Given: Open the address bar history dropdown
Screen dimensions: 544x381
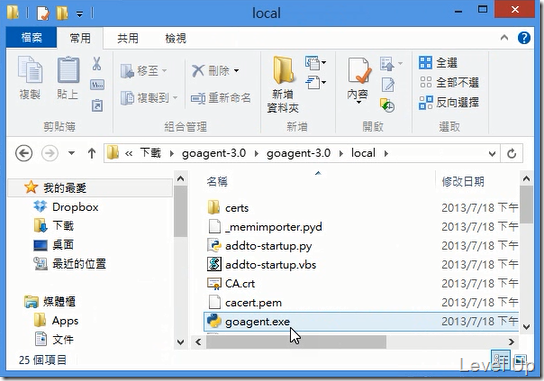Looking at the screenshot, I should (x=492, y=153).
